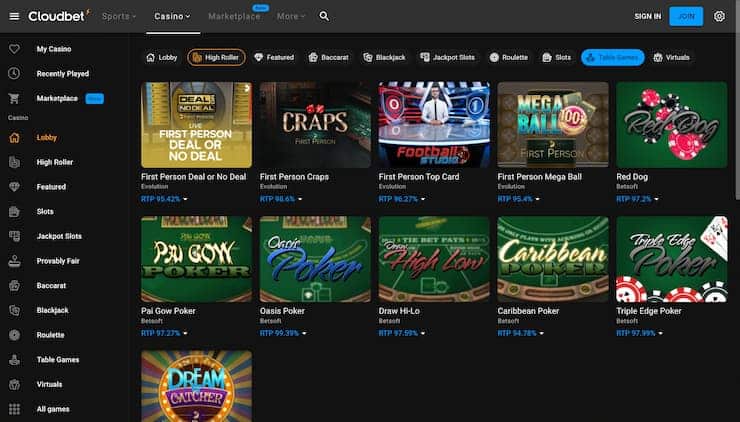Select the Lobby filter chip
Screen dimensions: 740x422
pyautogui.click(x=161, y=58)
